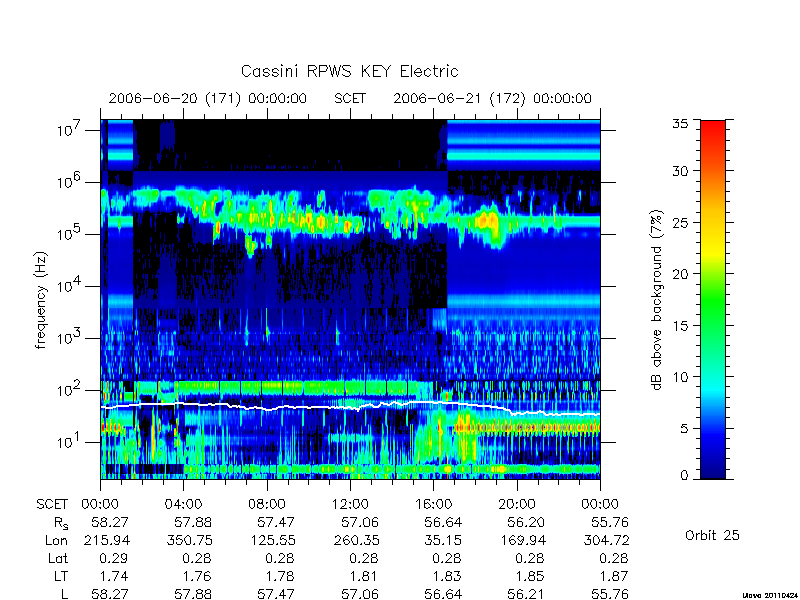
Task: Click the colorbar 20 tick label
Action: (x=681, y=274)
